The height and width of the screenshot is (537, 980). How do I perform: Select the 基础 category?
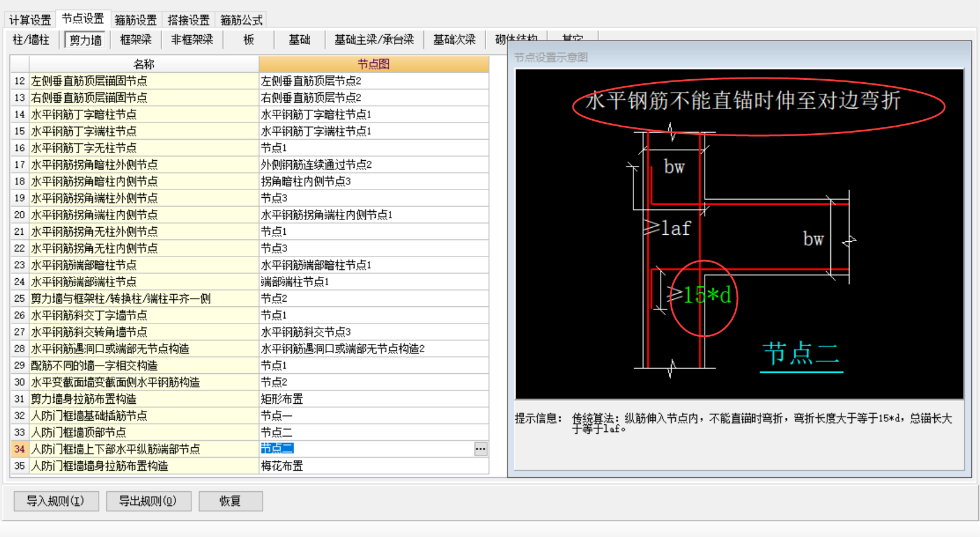[299, 40]
